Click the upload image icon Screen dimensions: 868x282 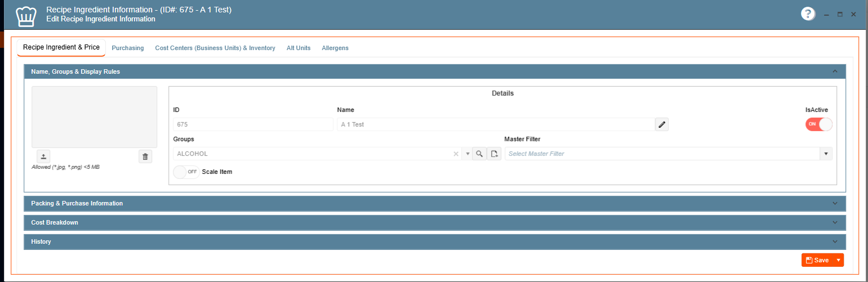pyautogui.click(x=43, y=156)
